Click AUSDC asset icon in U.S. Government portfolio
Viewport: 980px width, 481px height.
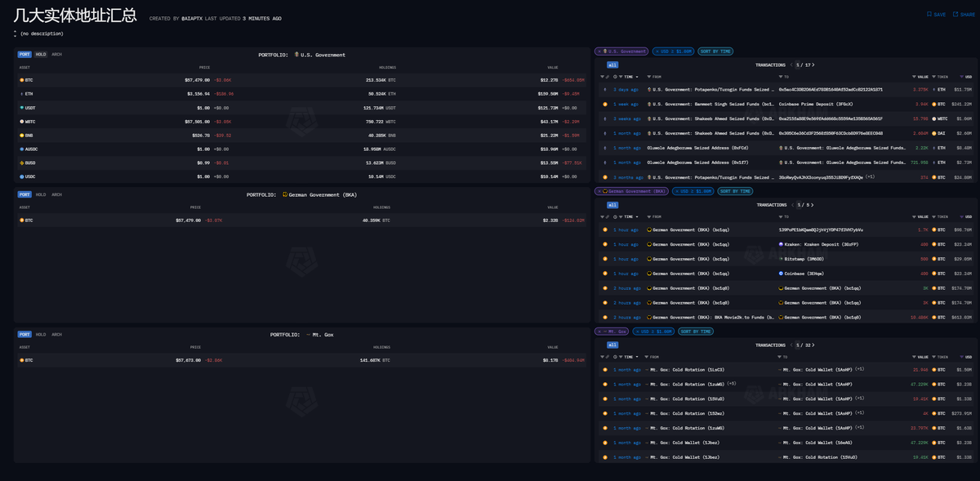pyautogui.click(x=22, y=149)
